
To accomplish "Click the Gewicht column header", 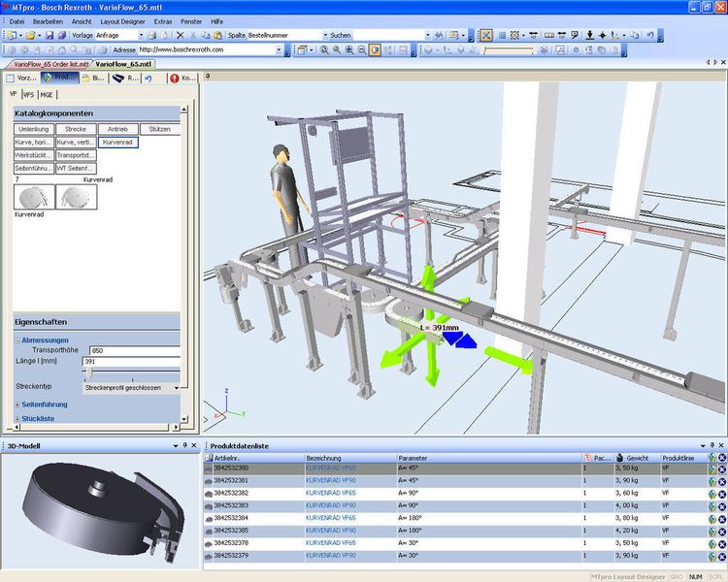I will [x=637, y=458].
